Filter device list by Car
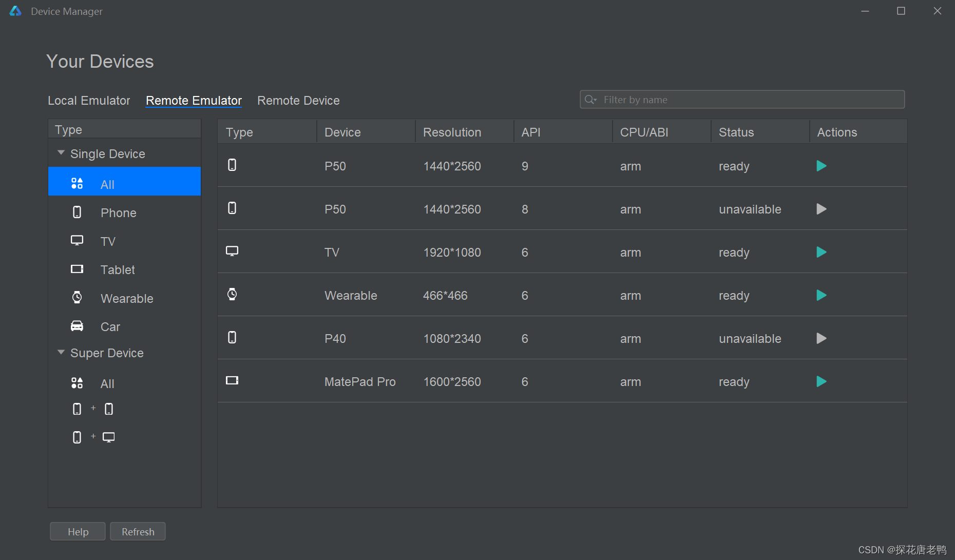955x560 pixels. (124, 326)
